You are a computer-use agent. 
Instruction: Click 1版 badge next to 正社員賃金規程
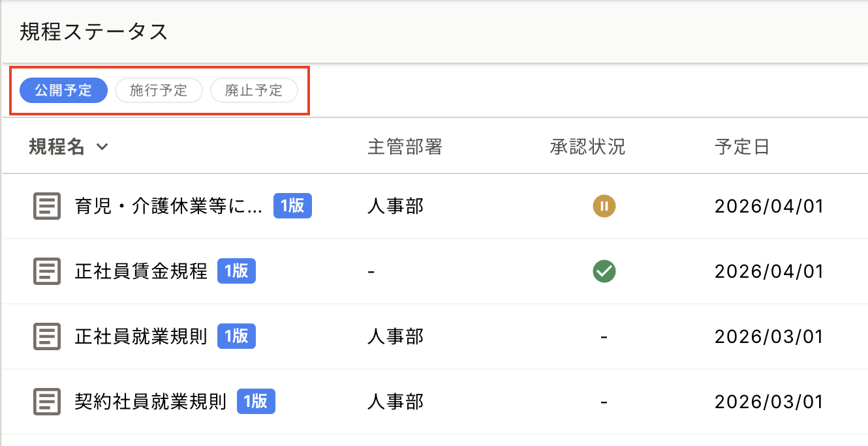click(236, 271)
